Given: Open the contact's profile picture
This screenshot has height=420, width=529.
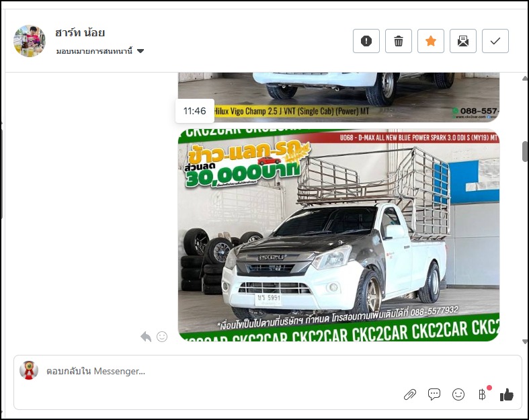Looking at the screenshot, I should click(30, 41).
